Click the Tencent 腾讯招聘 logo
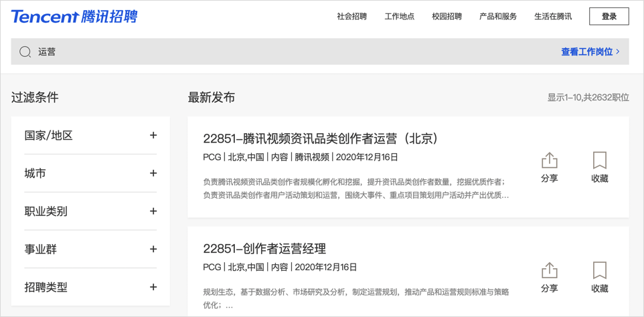The width and height of the screenshot is (644, 317). point(74,17)
